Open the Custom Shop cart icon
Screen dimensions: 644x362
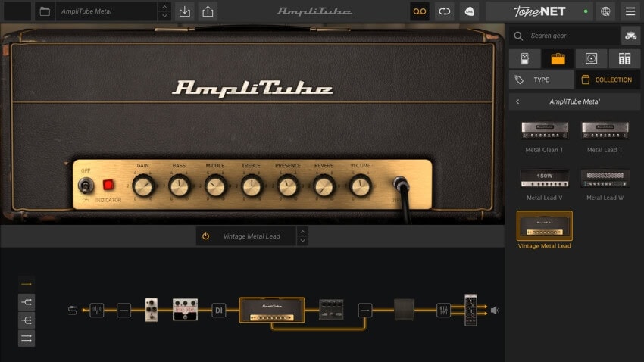click(x=630, y=36)
